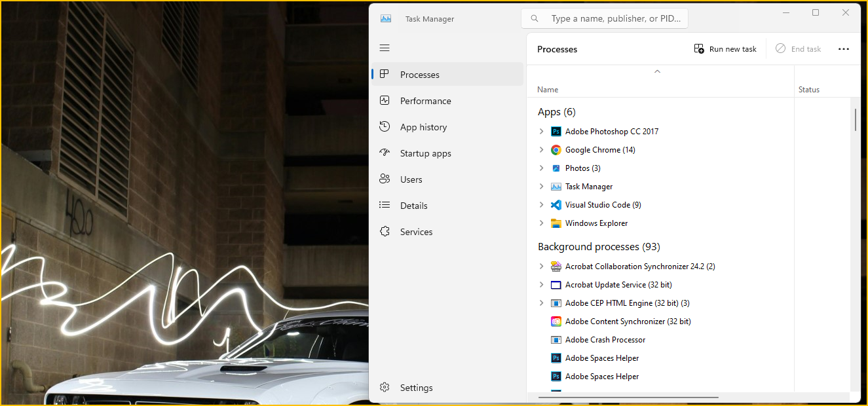Click the Windows Explorer folder icon
The height and width of the screenshot is (406, 868).
(556, 223)
